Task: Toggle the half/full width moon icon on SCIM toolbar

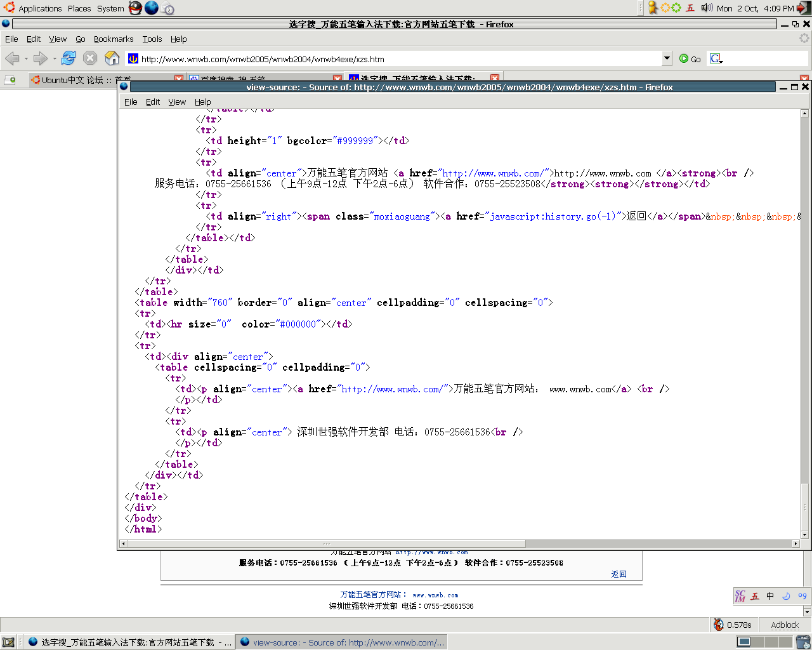Action: (786, 596)
